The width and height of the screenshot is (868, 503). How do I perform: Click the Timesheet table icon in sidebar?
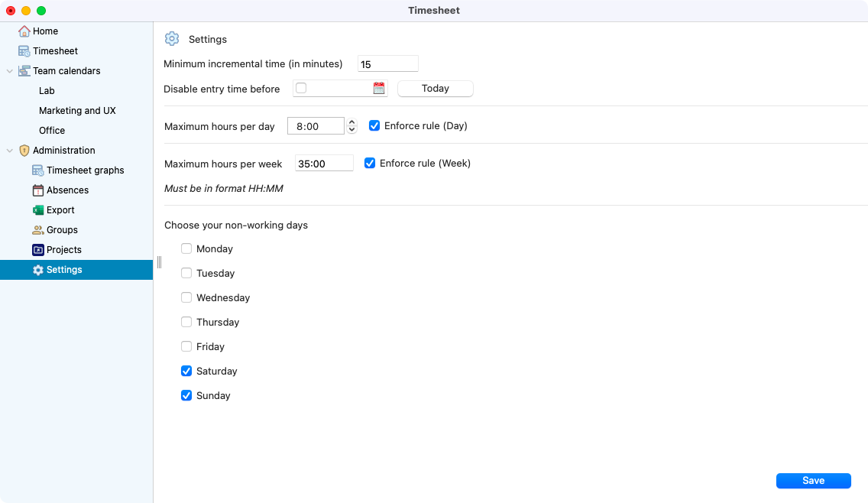[x=24, y=51]
